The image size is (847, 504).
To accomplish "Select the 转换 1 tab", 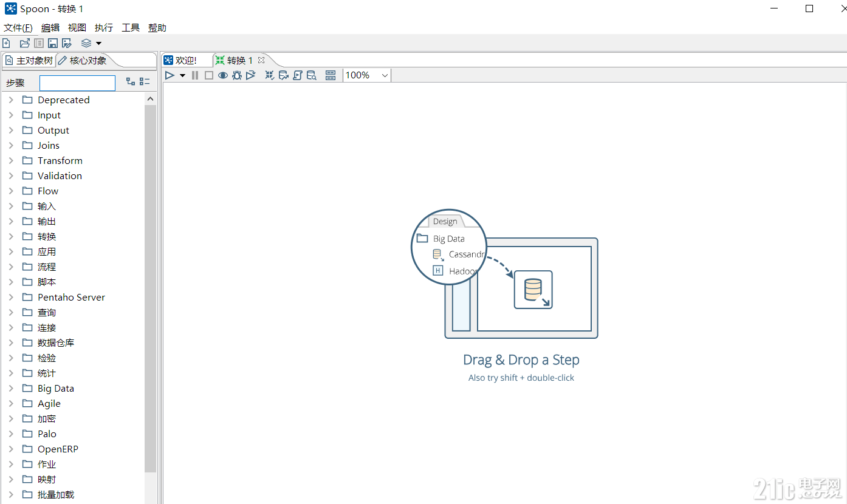I will pos(234,60).
